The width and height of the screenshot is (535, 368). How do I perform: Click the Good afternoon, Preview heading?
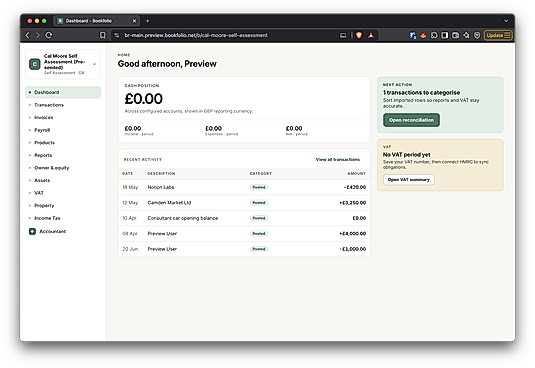(x=167, y=64)
